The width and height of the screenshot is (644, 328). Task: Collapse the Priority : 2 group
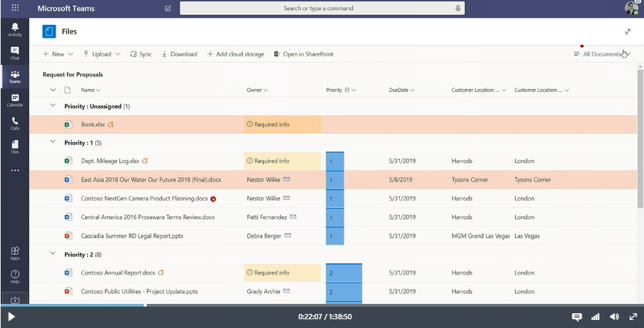coord(52,254)
